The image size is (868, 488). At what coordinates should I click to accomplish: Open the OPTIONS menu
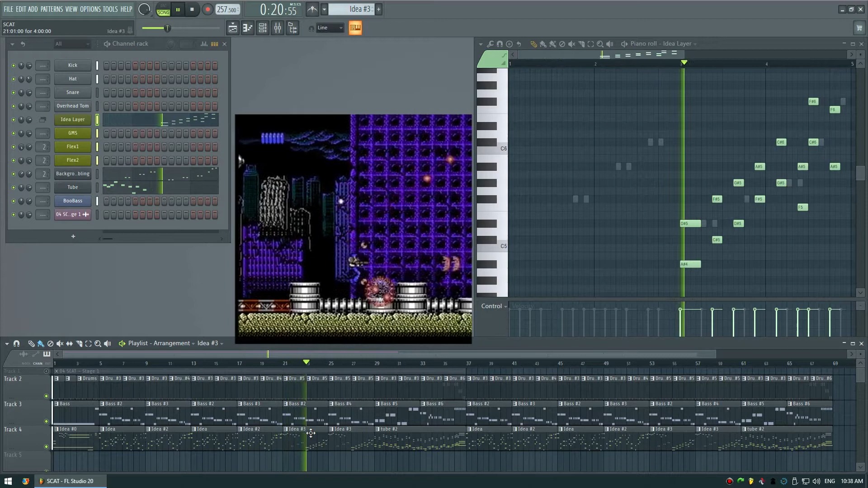click(90, 9)
